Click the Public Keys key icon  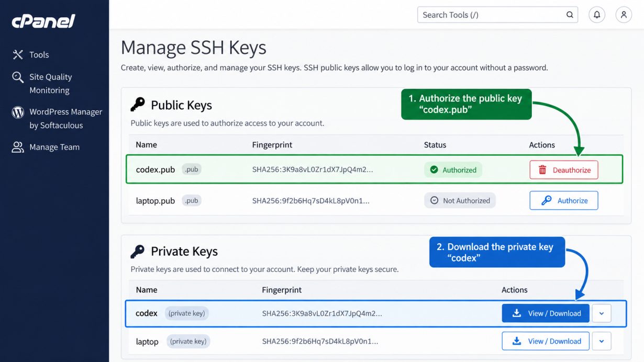pyautogui.click(x=137, y=105)
